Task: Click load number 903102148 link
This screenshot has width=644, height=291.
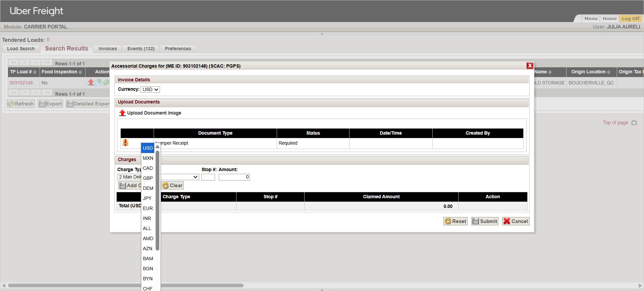Action: pos(21,83)
